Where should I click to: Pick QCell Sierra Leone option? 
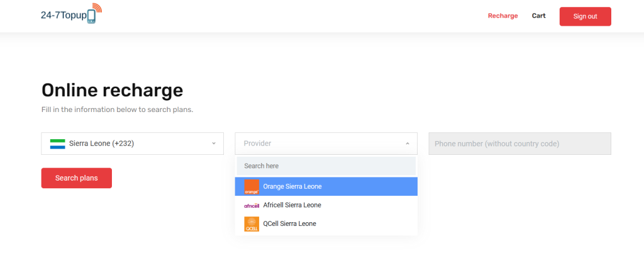click(x=326, y=224)
